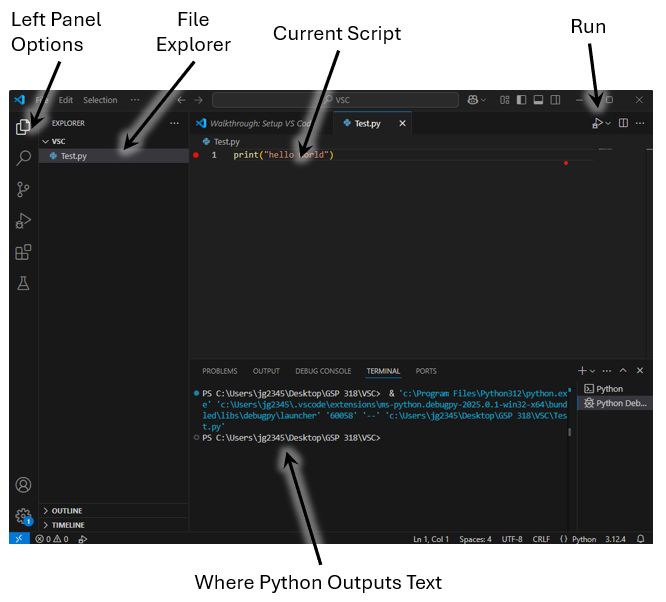Click the UTF-8 encoding in status bar
666x602 pixels.
512,539
